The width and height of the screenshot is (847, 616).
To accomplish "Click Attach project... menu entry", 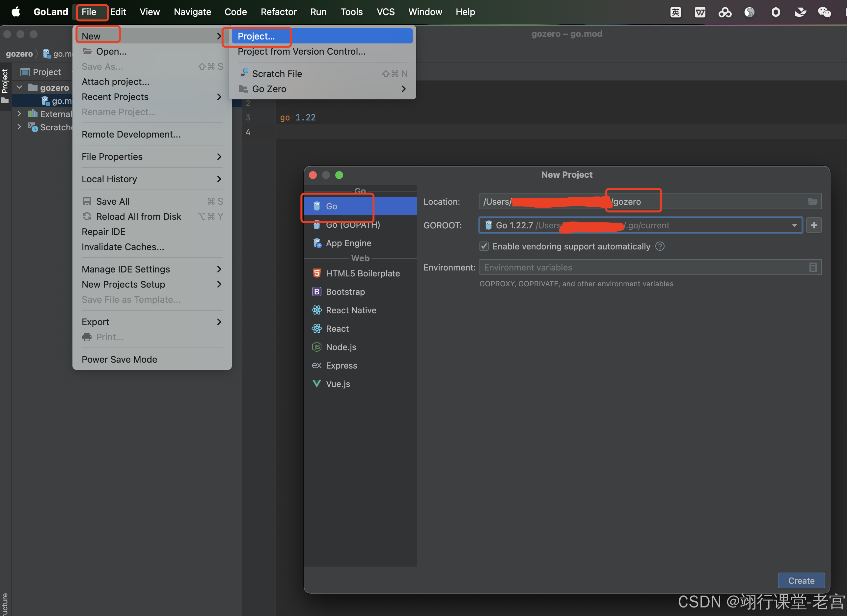I will pyautogui.click(x=152, y=81).
